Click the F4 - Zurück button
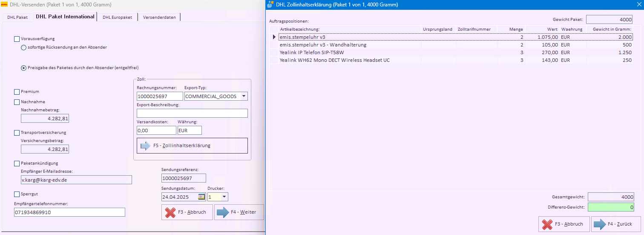Image resolution: width=644 pixels, height=235 pixels. pyautogui.click(x=616, y=224)
